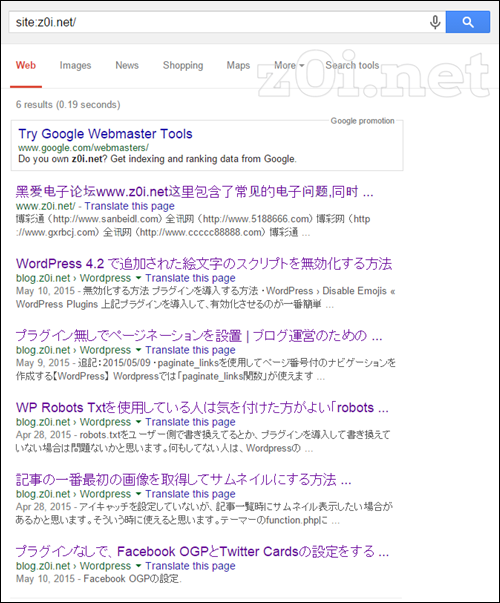
Task: Open Search tools options
Action: pos(352,65)
